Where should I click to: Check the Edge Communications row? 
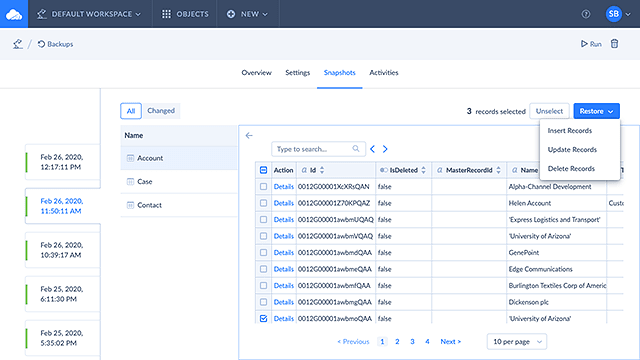[x=263, y=269]
